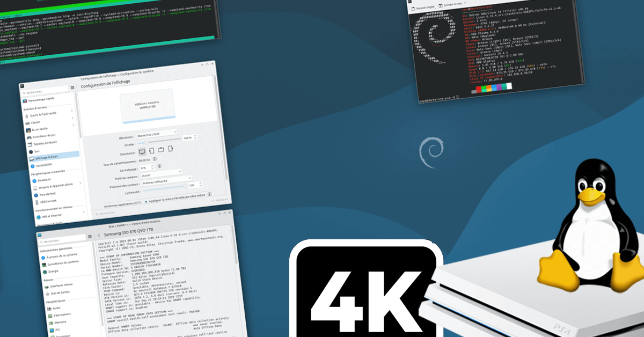The image size is (644, 337).
Task: Open the Profil de couleurs dropdown
Action: coord(161,175)
